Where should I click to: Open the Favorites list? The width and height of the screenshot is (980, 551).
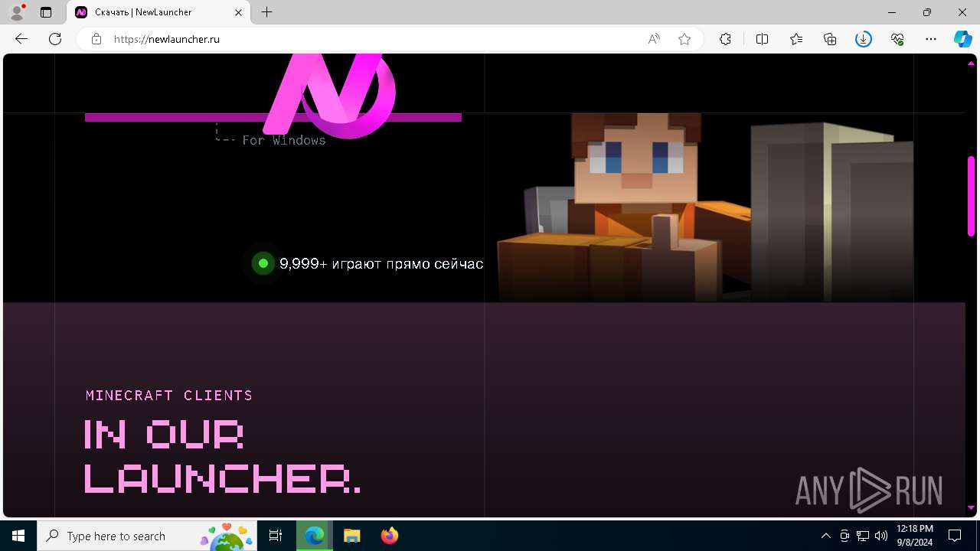click(796, 39)
